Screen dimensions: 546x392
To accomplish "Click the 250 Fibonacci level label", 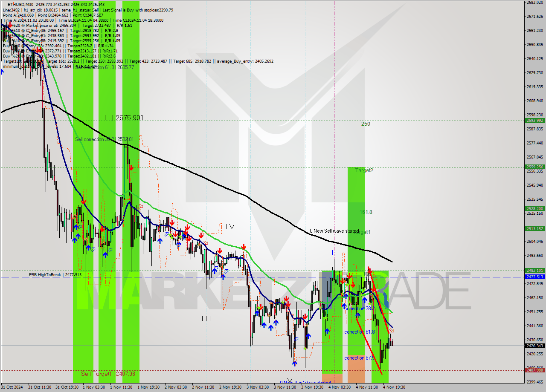I will click(366, 124).
